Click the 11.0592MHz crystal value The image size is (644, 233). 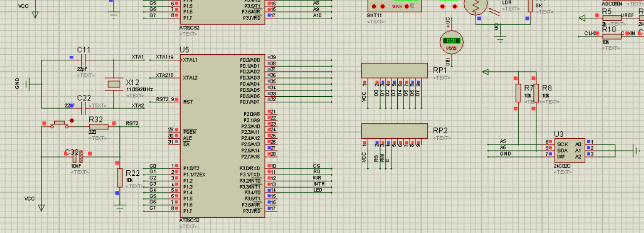(x=140, y=89)
